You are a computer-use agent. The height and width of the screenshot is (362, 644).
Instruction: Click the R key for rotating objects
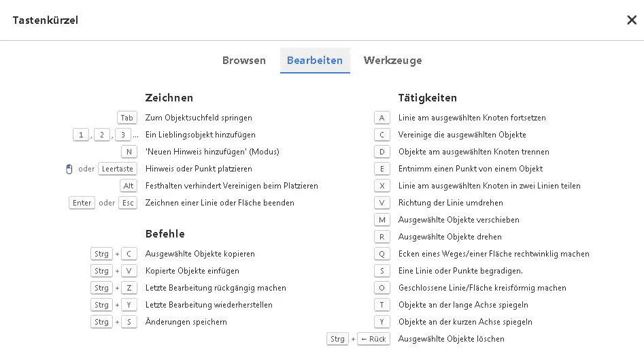tap(382, 237)
